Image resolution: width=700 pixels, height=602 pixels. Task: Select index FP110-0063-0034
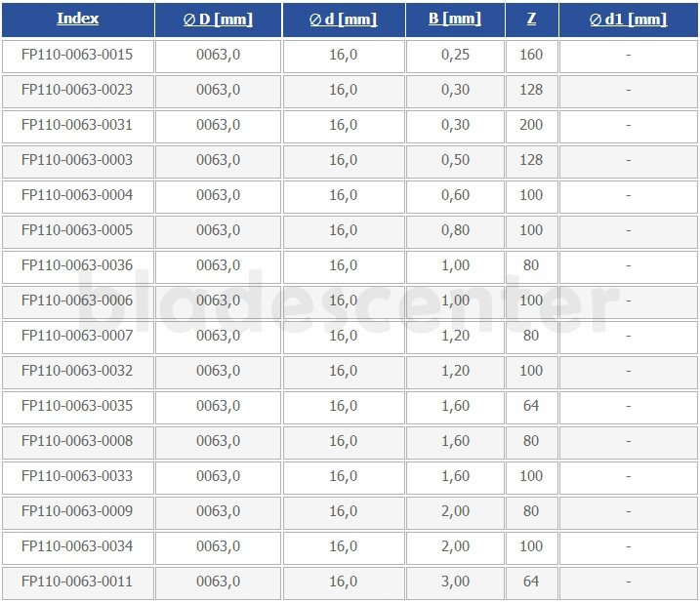pyautogui.click(x=77, y=546)
